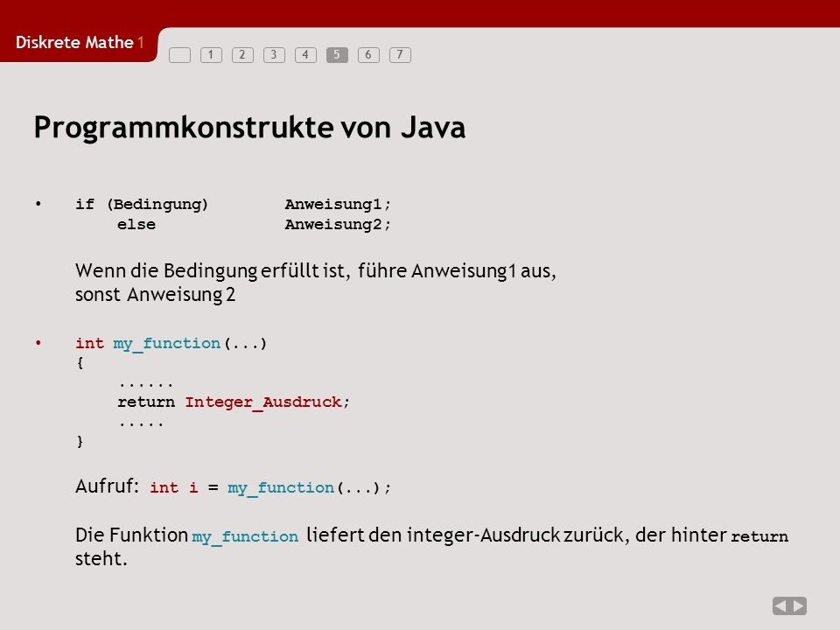
Task: Jump to chapter 4
Action: 305,55
